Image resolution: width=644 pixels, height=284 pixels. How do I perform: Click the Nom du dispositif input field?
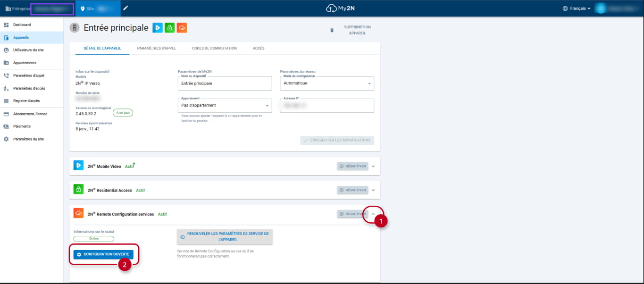click(x=225, y=84)
